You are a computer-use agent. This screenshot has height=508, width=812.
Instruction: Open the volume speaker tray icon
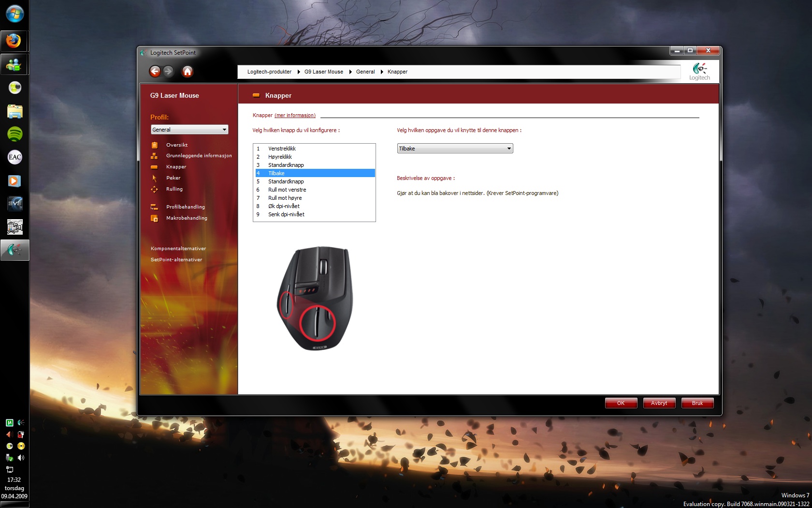(21, 458)
